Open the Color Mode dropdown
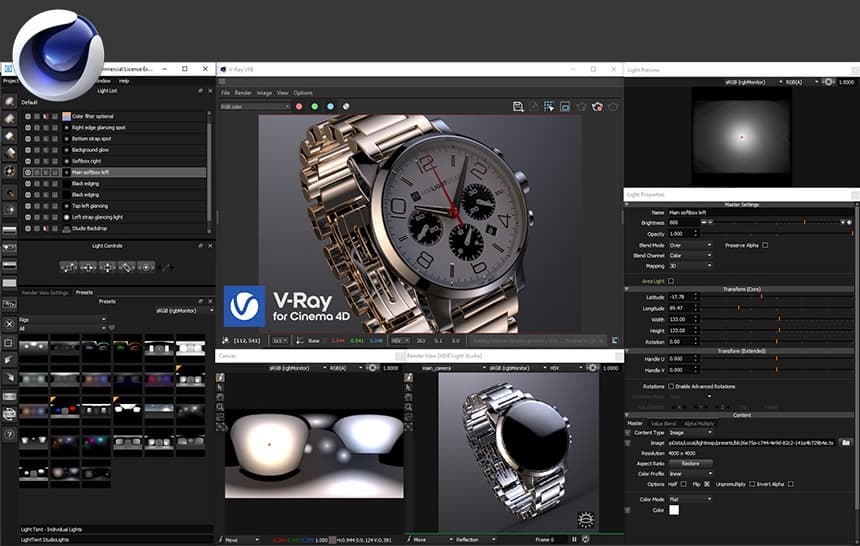 pyautogui.click(x=690, y=499)
